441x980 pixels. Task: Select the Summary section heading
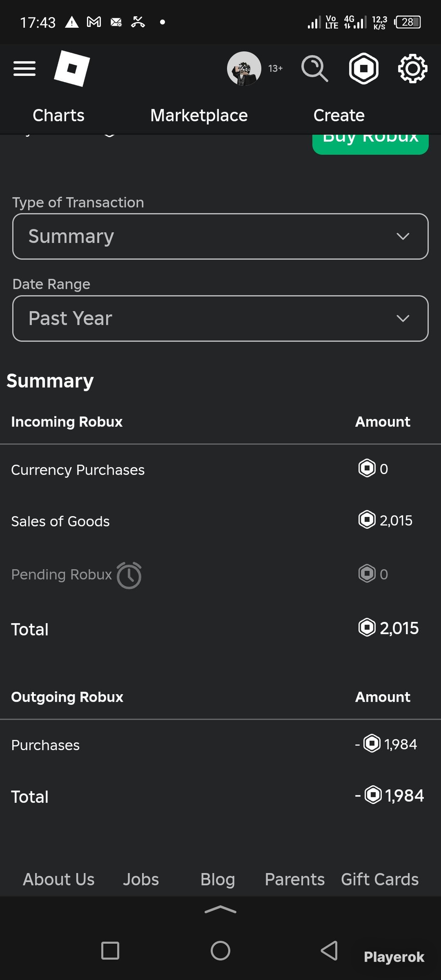50,381
